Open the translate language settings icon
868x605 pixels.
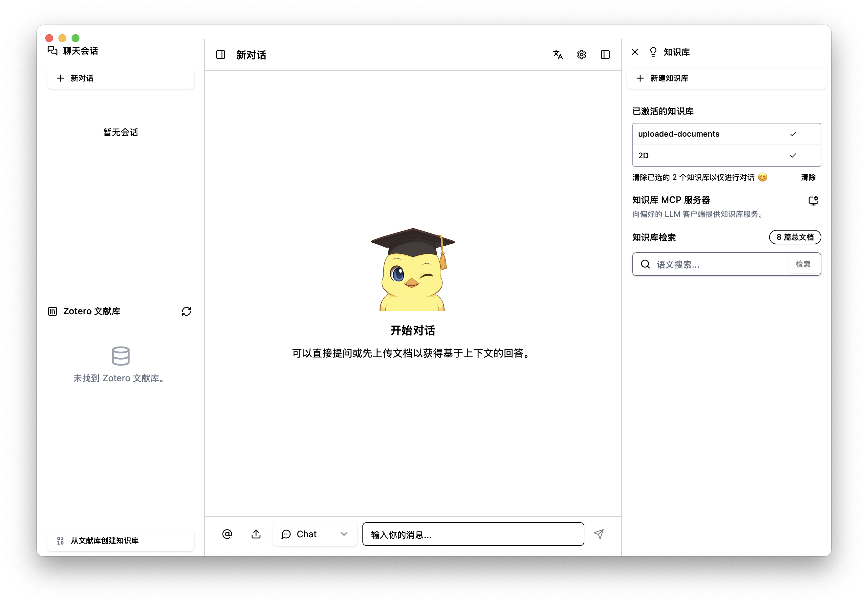[558, 55]
